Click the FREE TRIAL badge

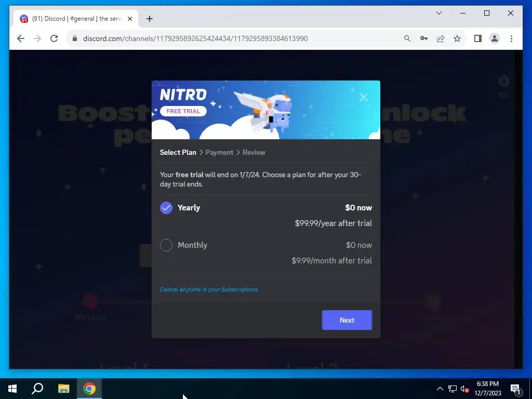coord(183,111)
